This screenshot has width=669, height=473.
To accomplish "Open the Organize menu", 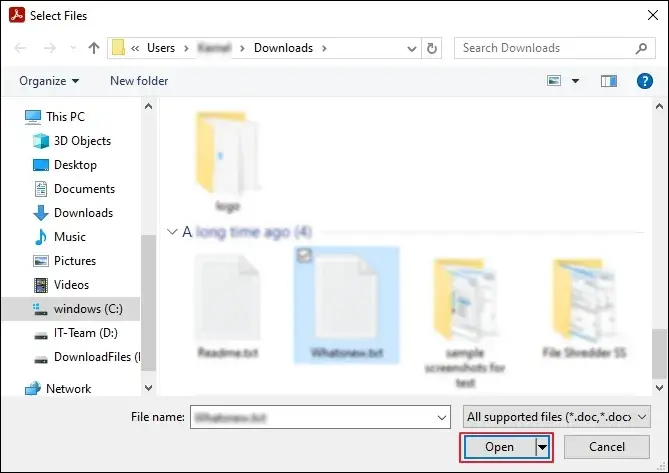I will click(x=49, y=81).
